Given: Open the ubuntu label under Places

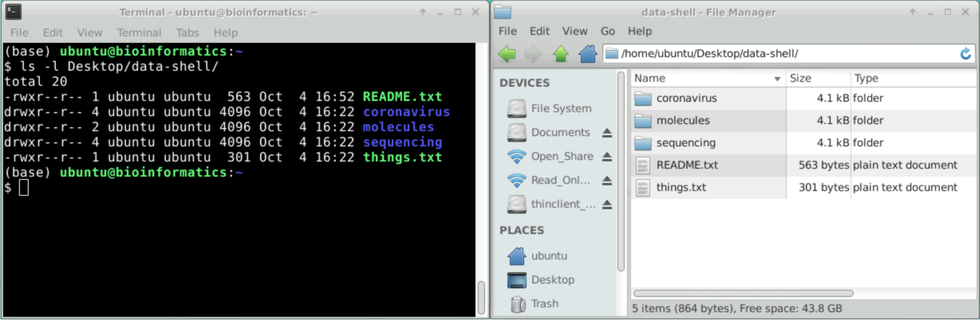Looking at the screenshot, I should point(549,256).
